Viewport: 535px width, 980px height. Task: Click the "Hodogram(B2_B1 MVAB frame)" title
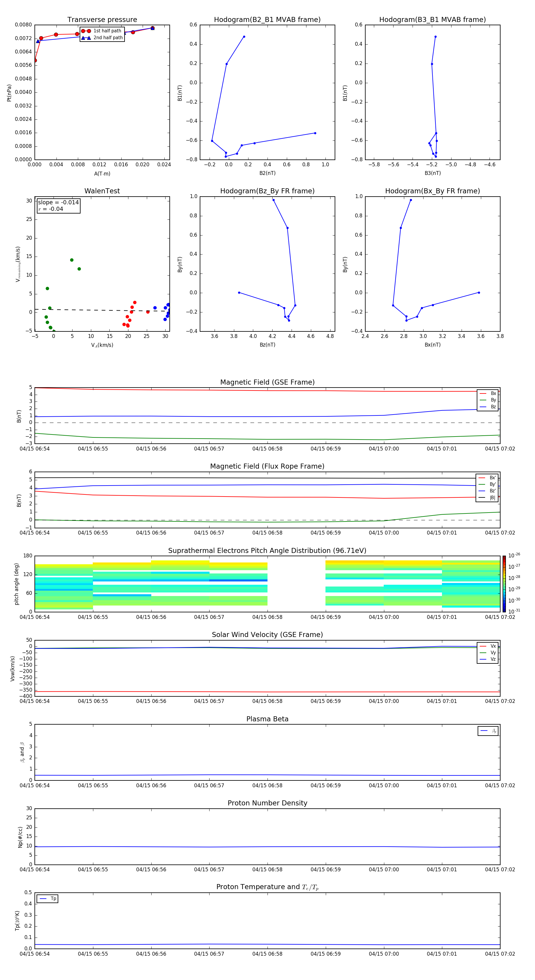(x=267, y=20)
